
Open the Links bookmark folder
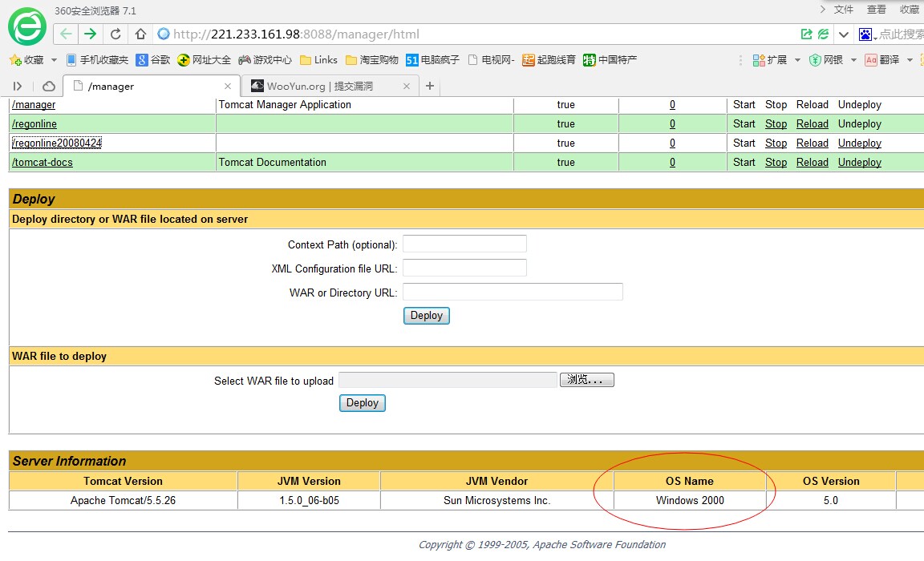tap(318, 60)
